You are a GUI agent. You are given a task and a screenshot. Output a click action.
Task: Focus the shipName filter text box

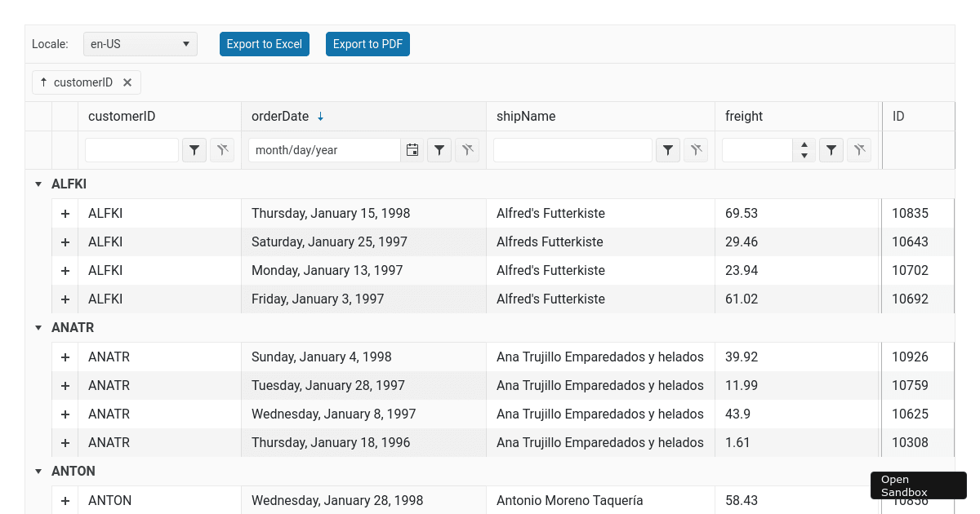(x=572, y=150)
